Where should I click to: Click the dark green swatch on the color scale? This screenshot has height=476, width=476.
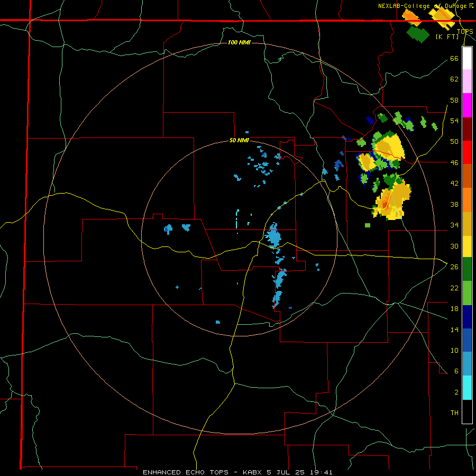[467, 269]
